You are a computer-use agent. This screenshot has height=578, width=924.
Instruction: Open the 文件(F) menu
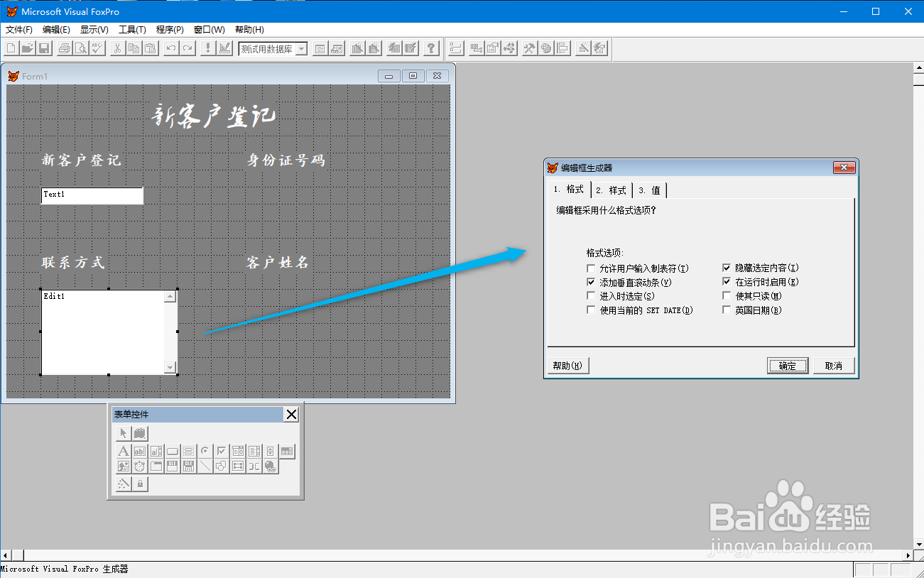(x=19, y=29)
